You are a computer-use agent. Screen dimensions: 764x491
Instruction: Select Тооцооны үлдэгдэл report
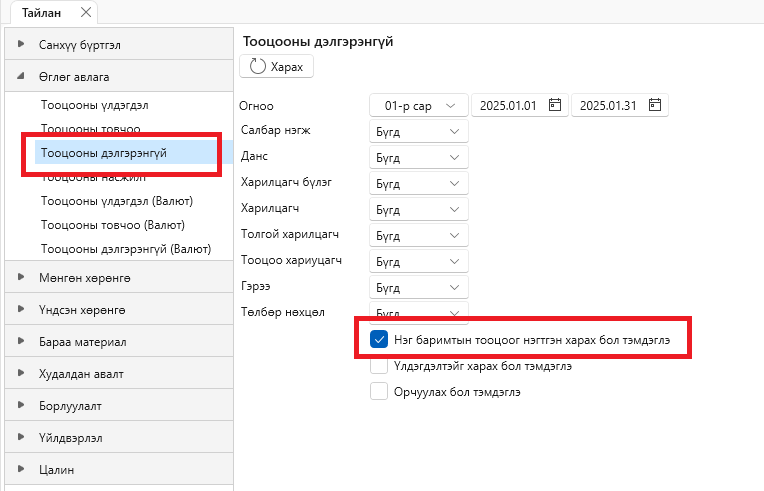click(95, 105)
